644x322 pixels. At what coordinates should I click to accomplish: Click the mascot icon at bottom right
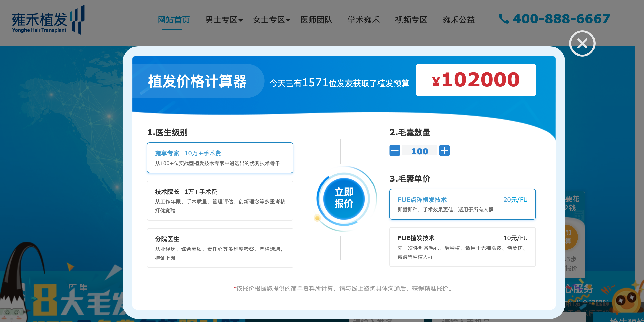(627, 300)
